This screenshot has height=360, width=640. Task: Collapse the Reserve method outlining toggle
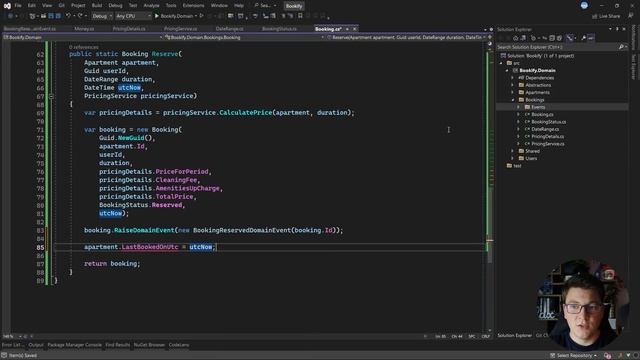click(51, 96)
